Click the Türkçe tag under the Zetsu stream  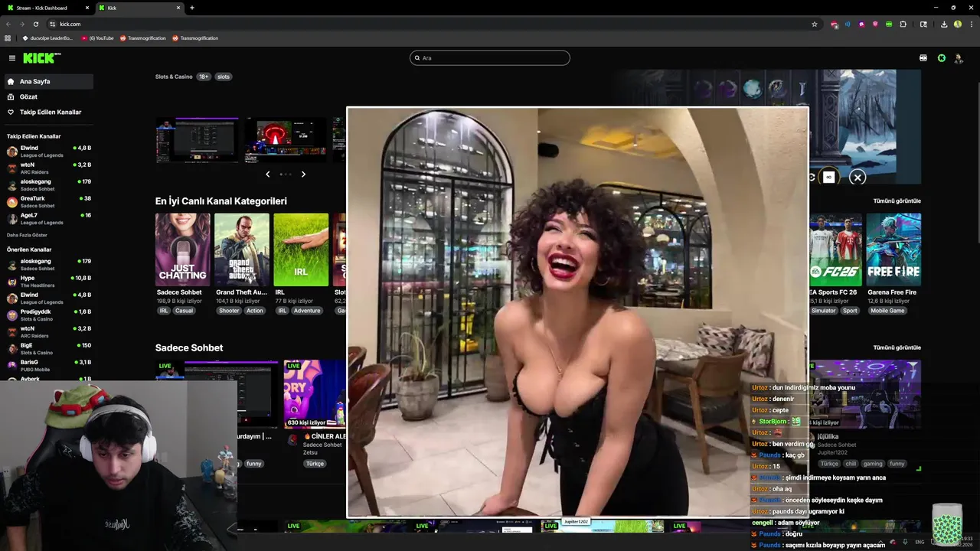pyautogui.click(x=315, y=464)
